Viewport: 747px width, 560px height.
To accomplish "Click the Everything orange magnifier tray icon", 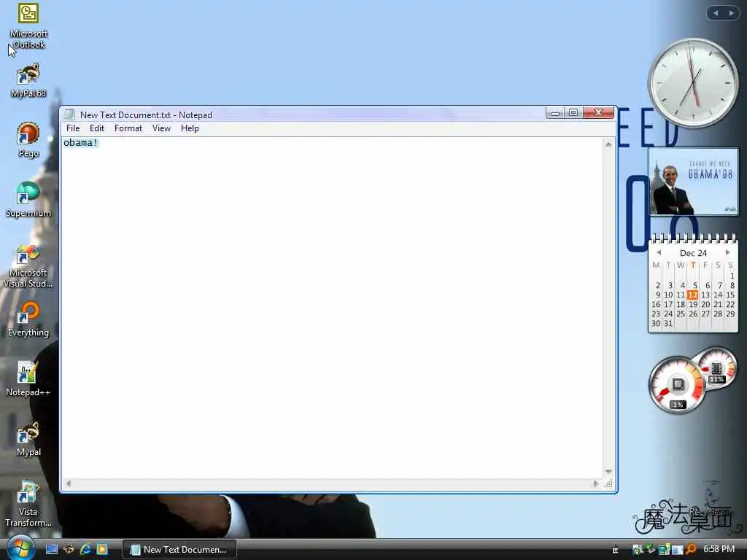I will (x=692, y=550).
